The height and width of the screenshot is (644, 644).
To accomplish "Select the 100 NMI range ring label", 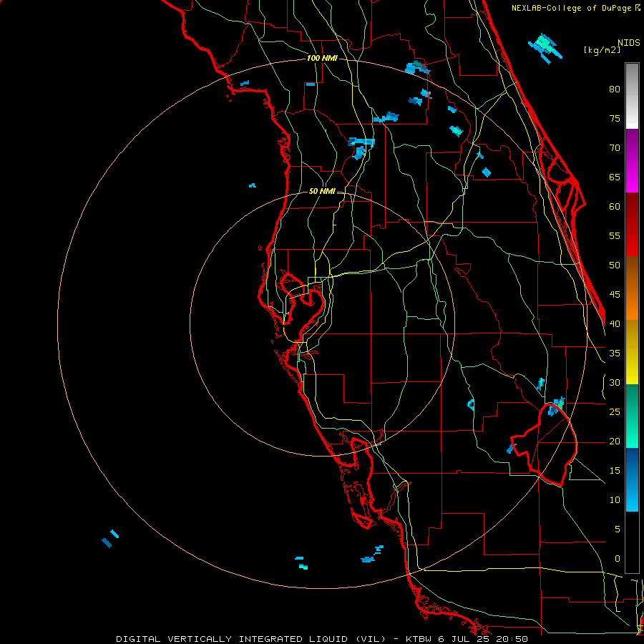I will [x=322, y=59].
